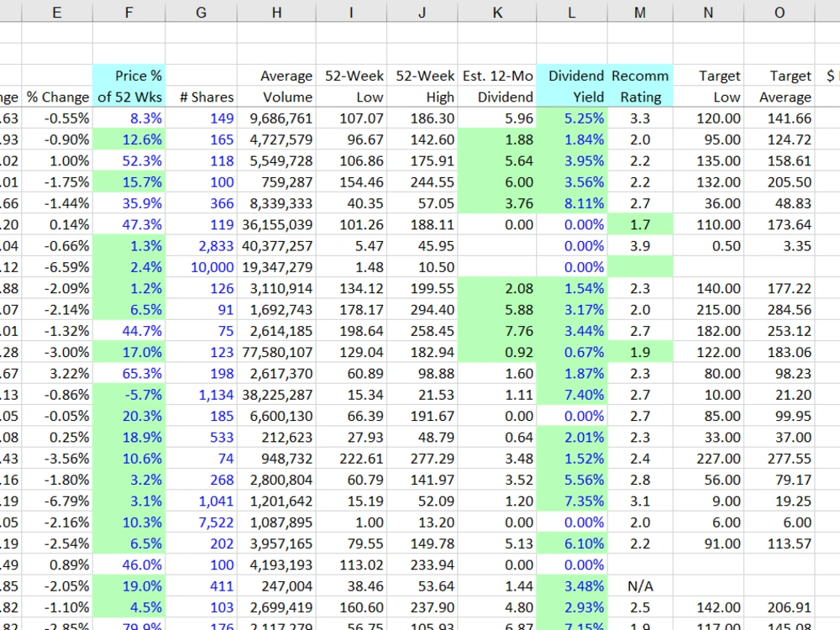Click the 'Recomm' header cell

[640, 76]
